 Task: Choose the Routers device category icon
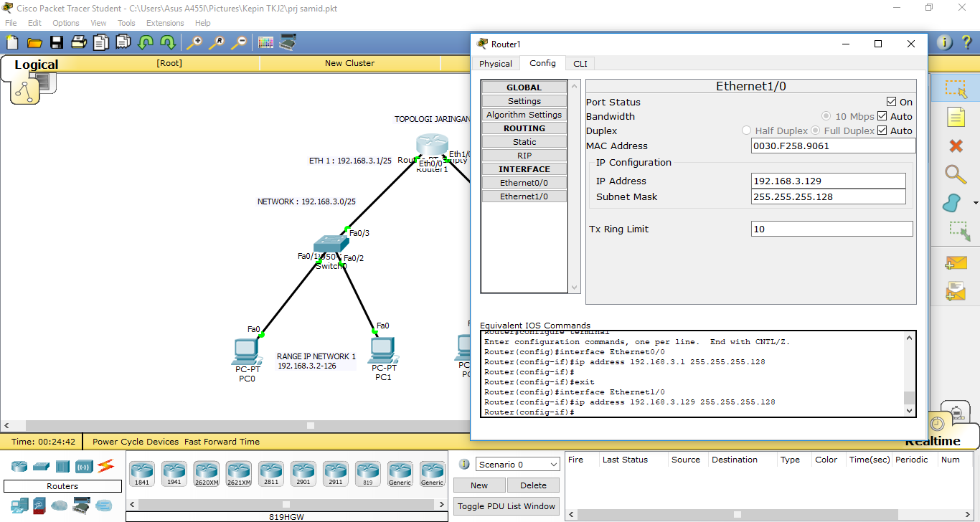19,467
